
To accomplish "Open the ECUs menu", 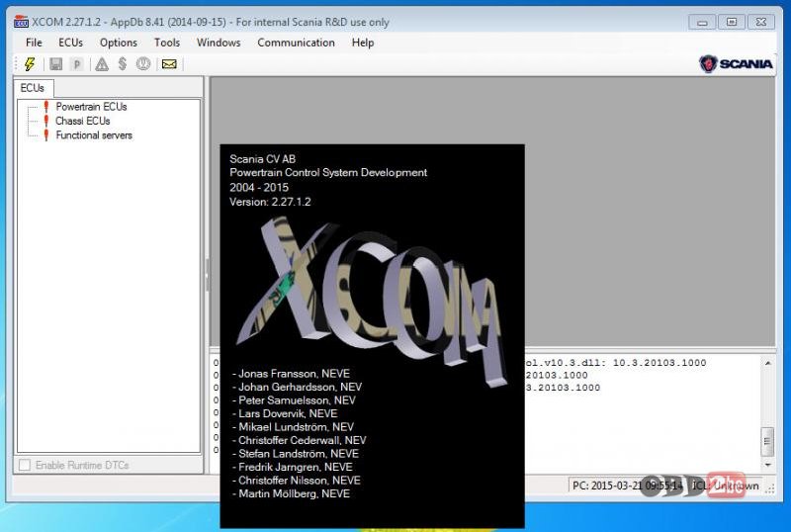I will tap(70, 43).
